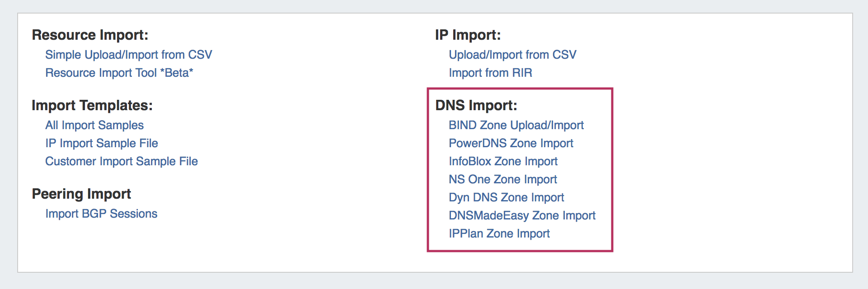
Task: Click the Resource Import heading
Action: pyautogui.click(x=90, y=35)
